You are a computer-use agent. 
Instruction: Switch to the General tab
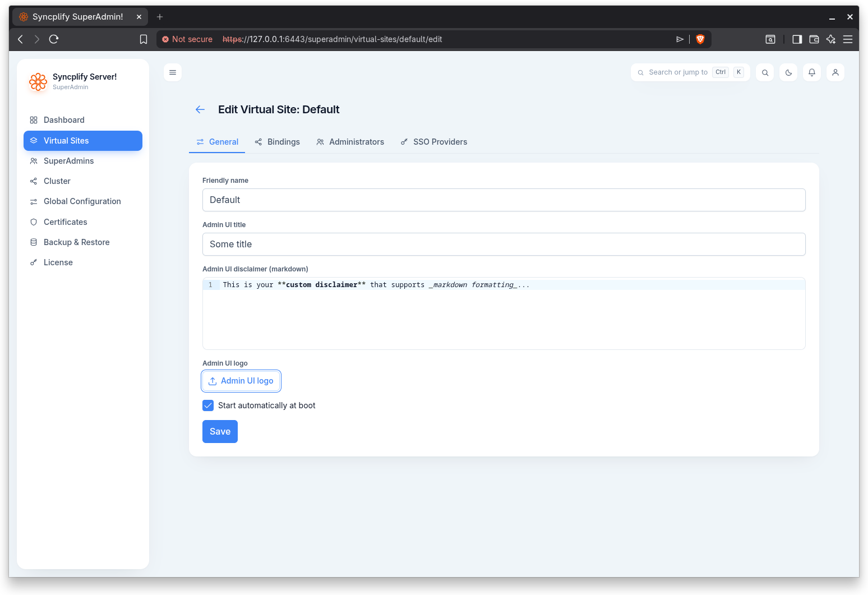click(217, 142)
